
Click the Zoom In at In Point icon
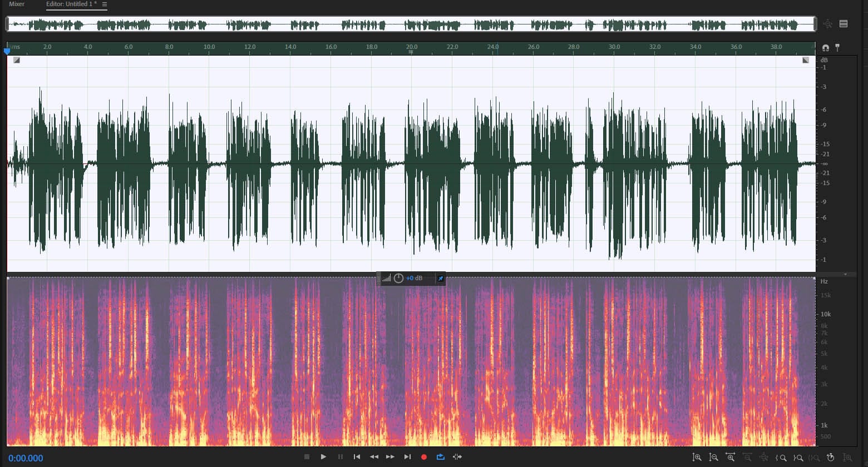(782, 458)
